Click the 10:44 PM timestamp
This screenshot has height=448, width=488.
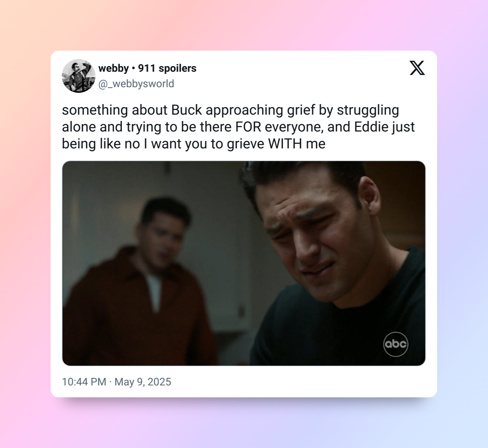coord(84,382)
